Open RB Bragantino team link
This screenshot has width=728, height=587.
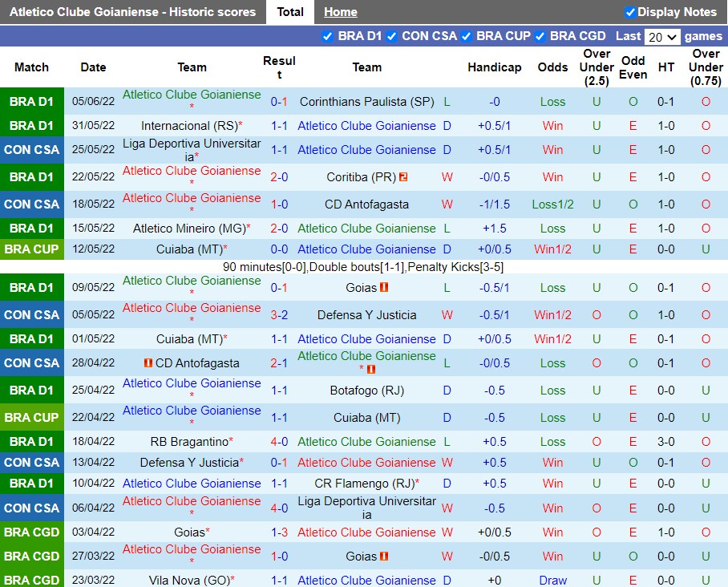click(x=189, y=442)
